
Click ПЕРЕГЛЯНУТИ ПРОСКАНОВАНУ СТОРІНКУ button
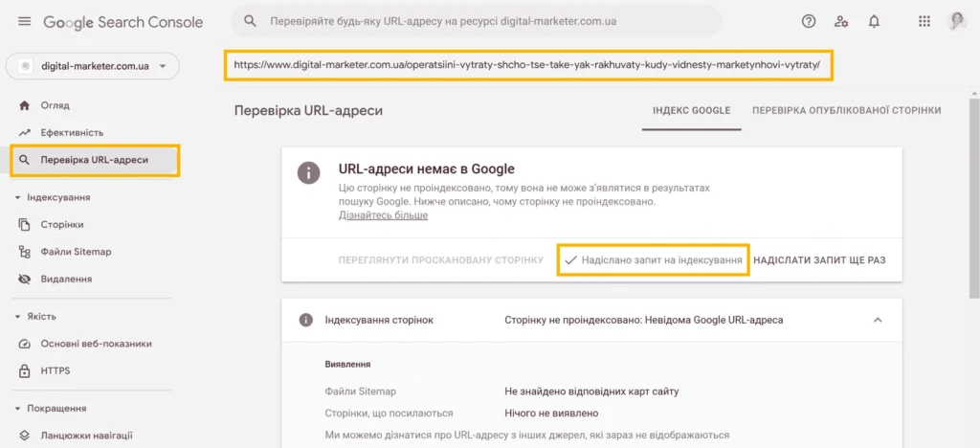(440, 260)
